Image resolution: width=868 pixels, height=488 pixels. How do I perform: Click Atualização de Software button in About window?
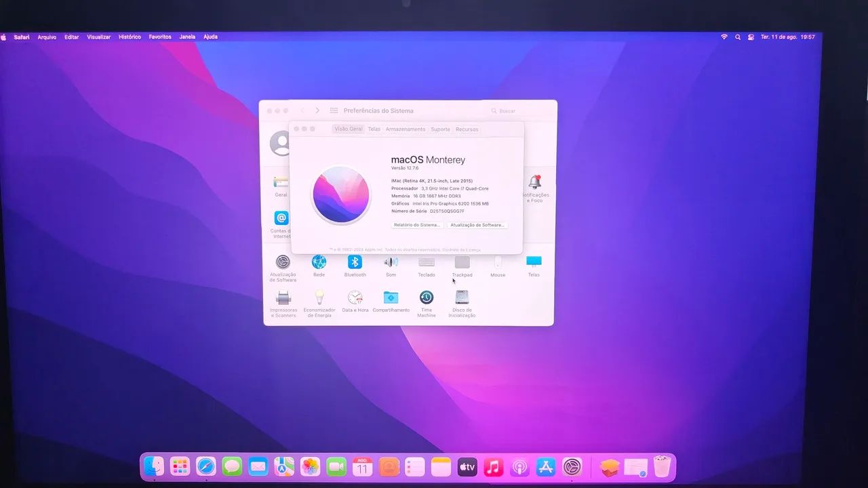point(477,224)
